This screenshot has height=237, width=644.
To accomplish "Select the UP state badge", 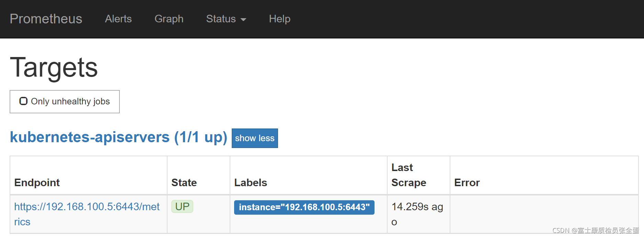I will coord(182,206).
